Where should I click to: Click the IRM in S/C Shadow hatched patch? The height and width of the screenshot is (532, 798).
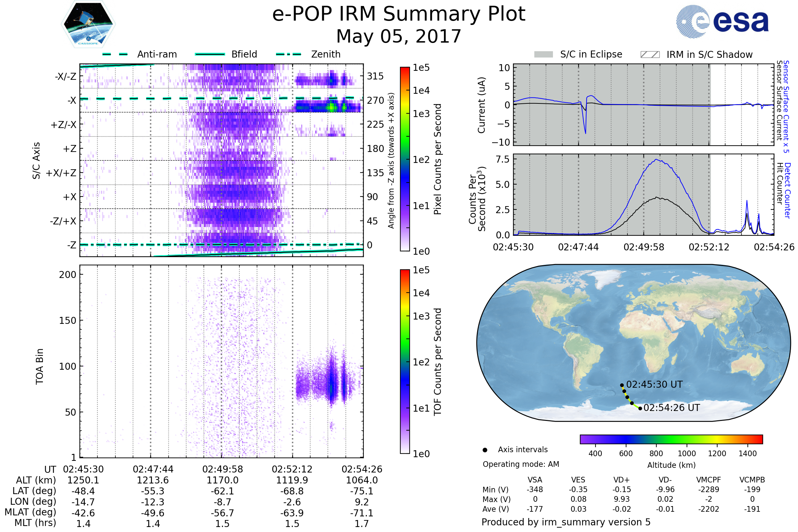click(650, 55)
